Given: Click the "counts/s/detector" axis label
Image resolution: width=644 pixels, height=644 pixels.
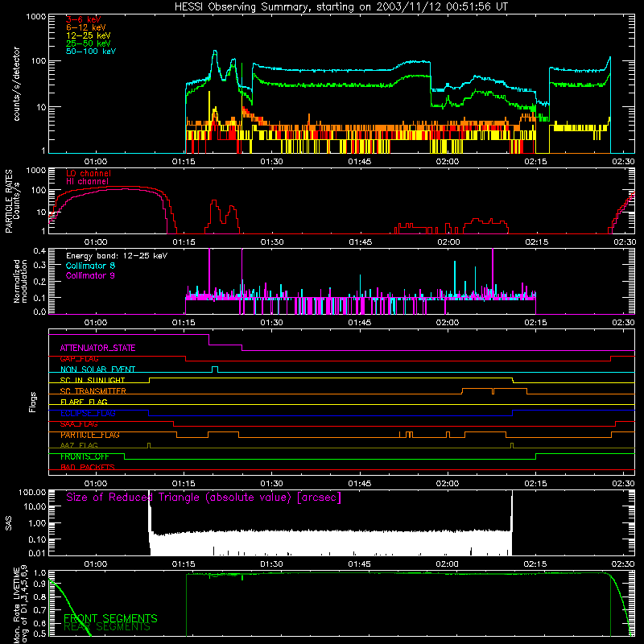Looking at the screenshot, I should point(16,84).
